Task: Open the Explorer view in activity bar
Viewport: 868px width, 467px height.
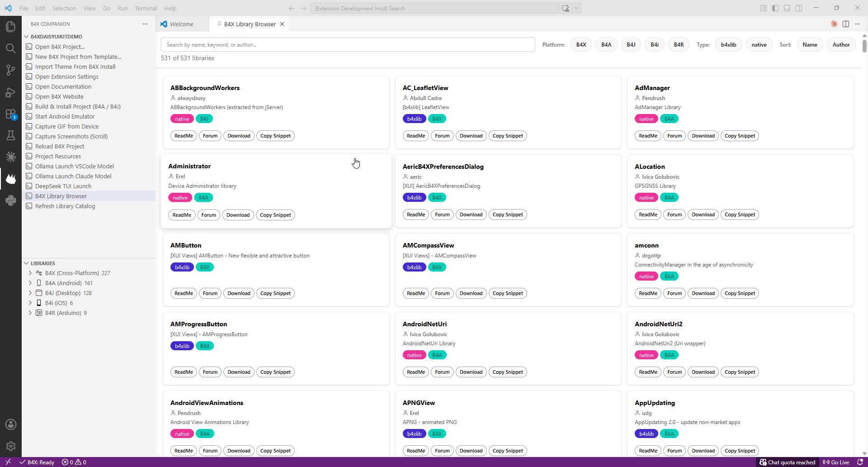Action: coord(11,27)
